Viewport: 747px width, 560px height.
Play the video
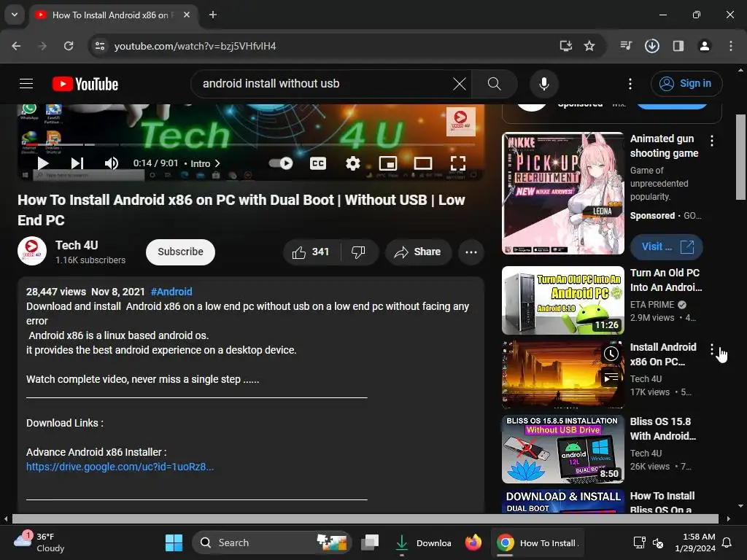click(x=43, y=163)
